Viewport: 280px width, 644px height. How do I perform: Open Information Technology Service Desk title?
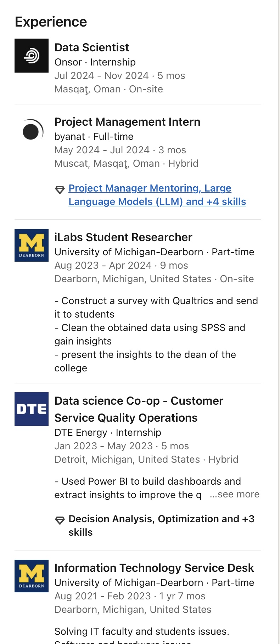coord(154,568)
